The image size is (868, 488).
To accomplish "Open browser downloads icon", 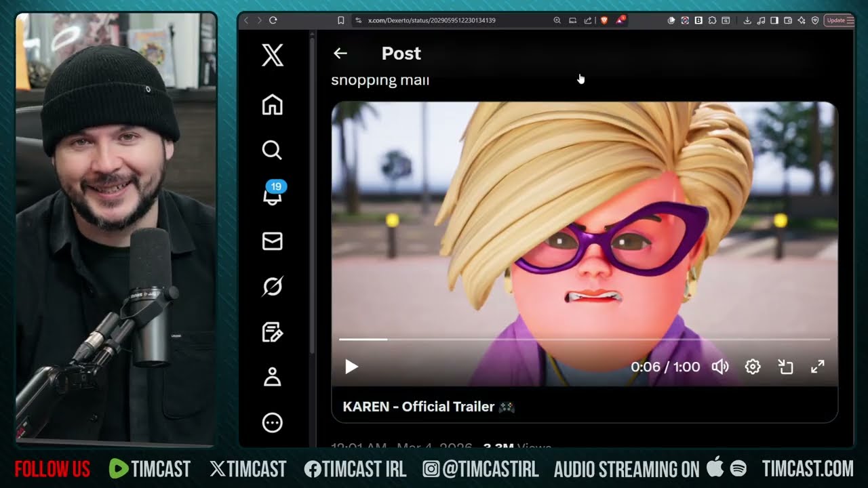I will (747, 20).
